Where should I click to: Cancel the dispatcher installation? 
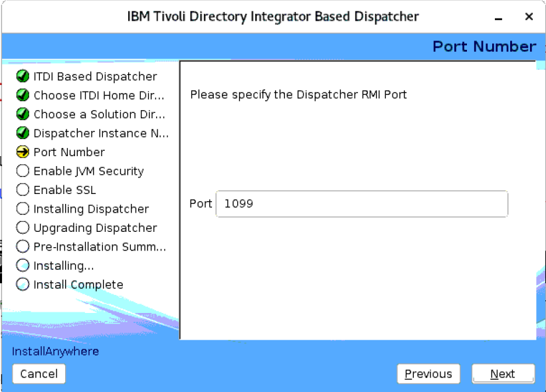pos(39,374)
